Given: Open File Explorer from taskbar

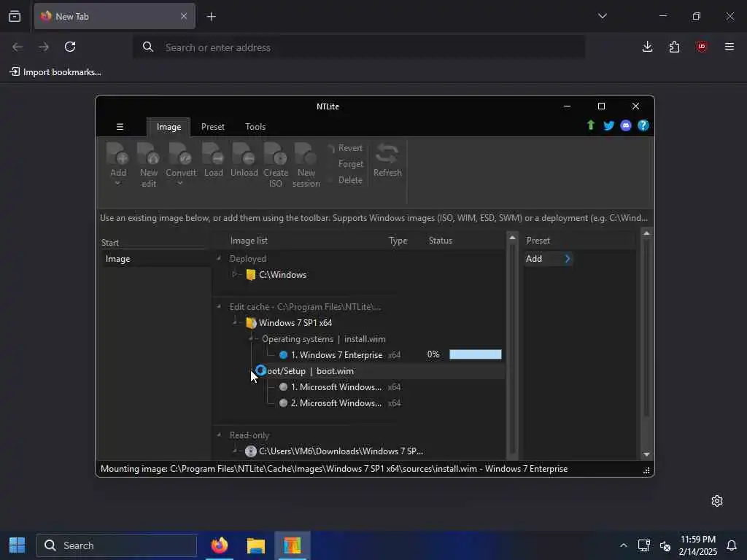Looking at the screenshot, I should 256,545.
